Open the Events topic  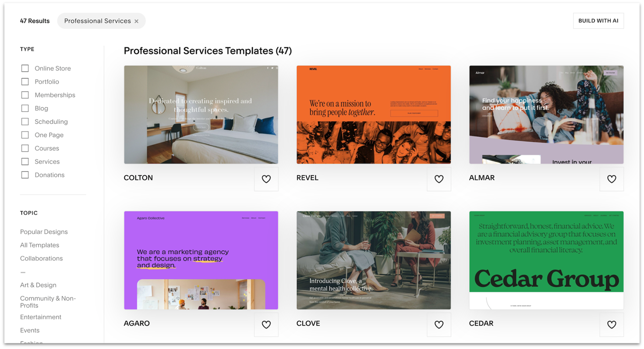tap(30, 330)
